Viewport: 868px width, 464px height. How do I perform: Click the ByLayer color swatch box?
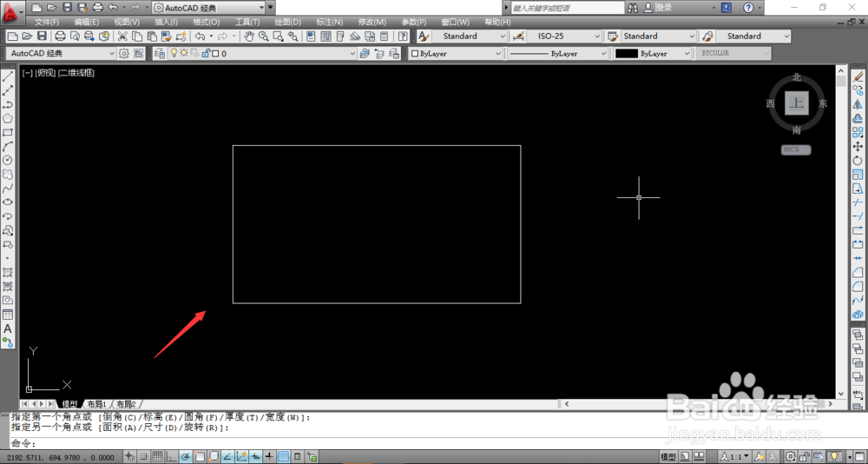point(415,54)
